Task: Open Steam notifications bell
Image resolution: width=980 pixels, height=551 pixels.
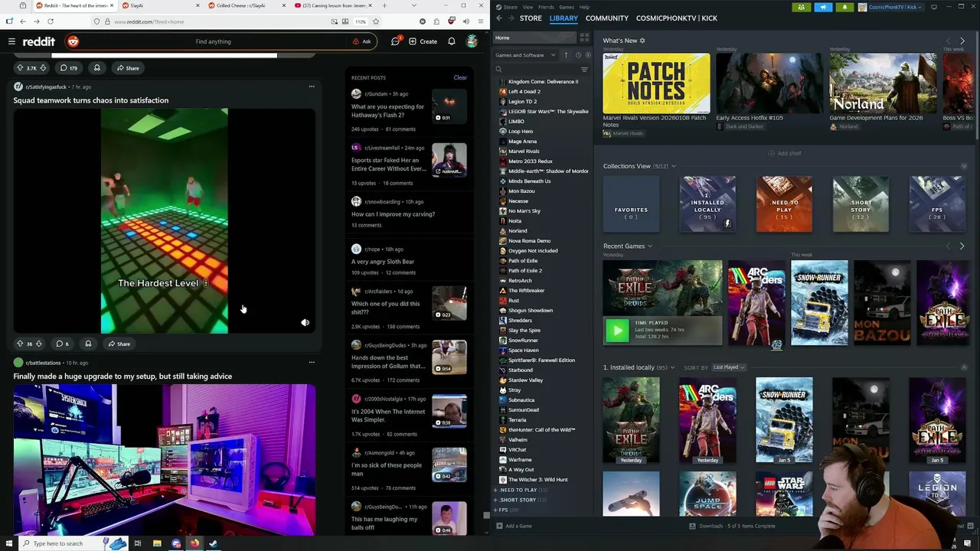Action: [x=844, y=7]
